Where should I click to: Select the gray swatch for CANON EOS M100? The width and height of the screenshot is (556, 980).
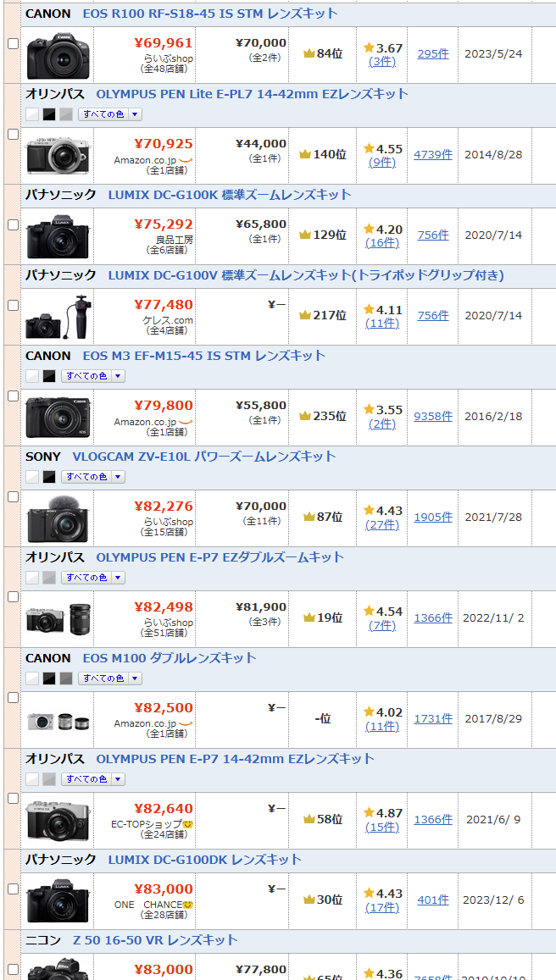pos(66,678)
